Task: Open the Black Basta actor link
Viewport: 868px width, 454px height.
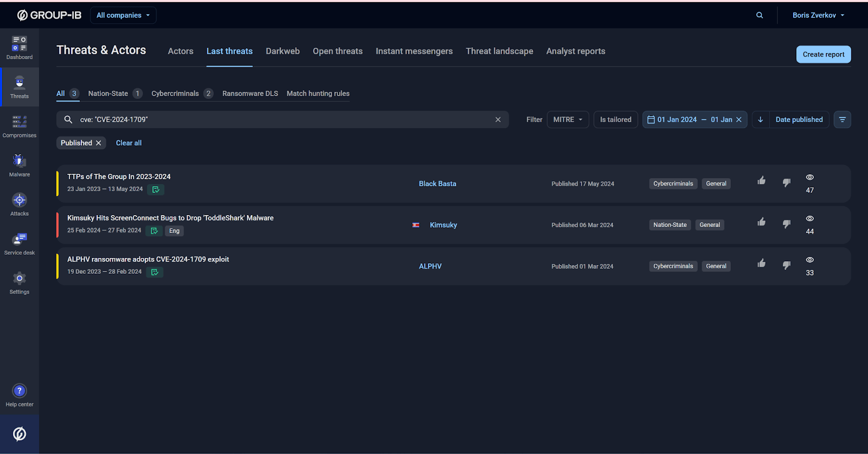Action: (437, 184)
